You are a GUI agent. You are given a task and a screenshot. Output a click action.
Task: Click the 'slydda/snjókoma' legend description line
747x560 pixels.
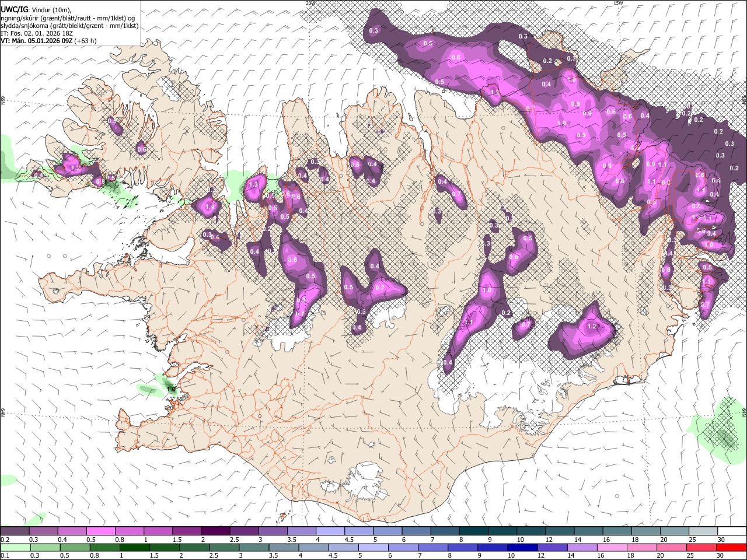(x=69, y=26)
